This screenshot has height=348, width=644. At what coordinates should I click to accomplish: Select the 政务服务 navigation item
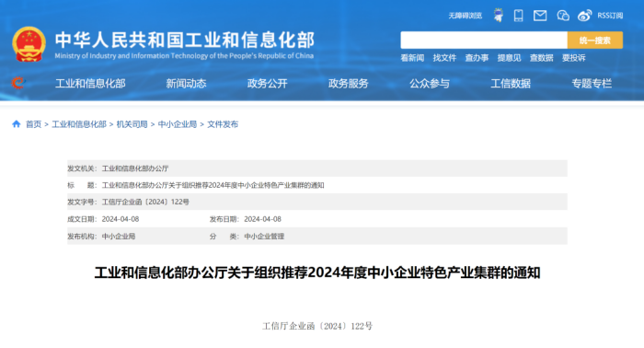pyautogui.click(x=349, y=84)
